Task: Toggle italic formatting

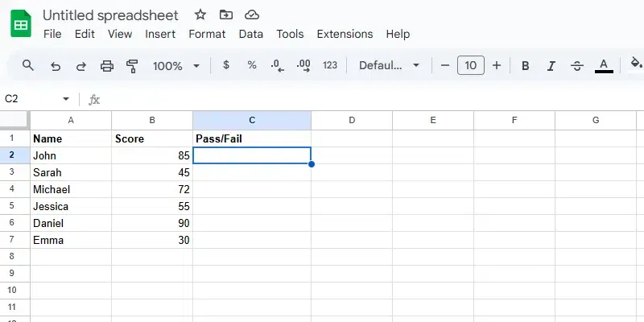Action: [551, 66]
